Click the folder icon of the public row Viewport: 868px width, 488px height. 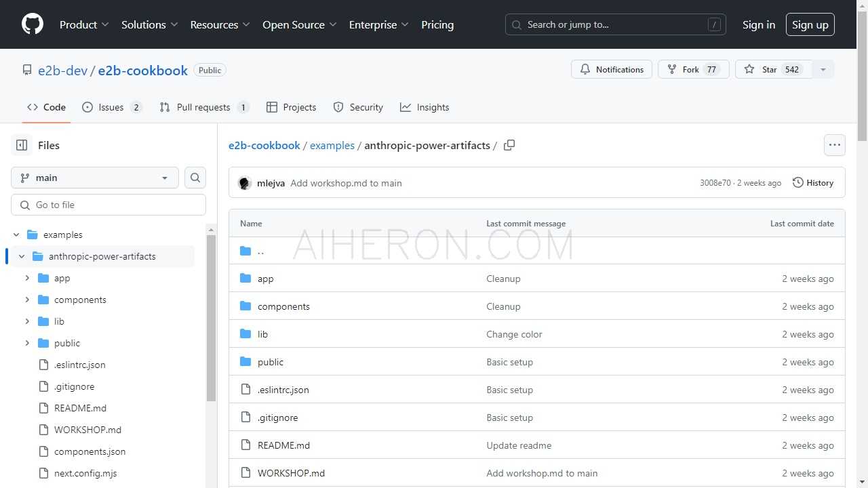tap(245, 362)
